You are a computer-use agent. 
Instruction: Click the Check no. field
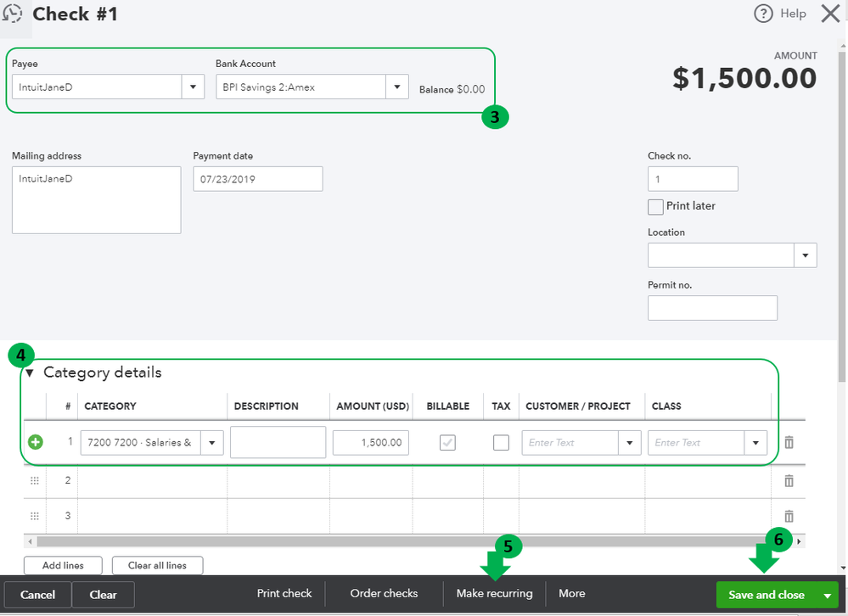693,179
